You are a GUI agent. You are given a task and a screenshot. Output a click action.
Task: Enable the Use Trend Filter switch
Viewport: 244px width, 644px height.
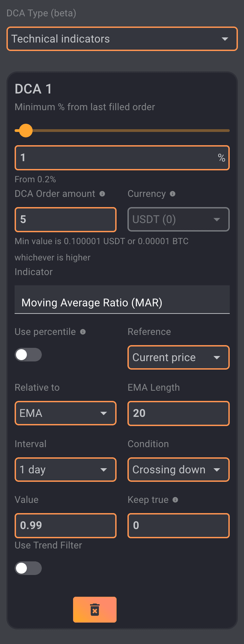28,569
